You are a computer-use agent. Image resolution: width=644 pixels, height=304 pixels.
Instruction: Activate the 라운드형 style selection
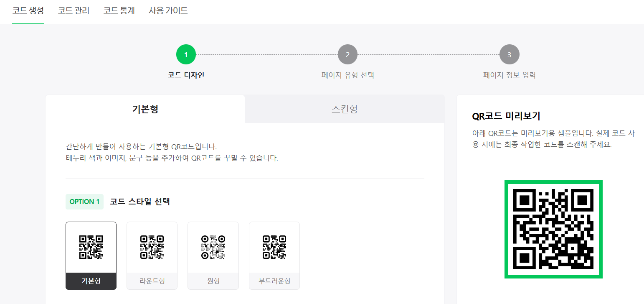(x=152, y=255)
